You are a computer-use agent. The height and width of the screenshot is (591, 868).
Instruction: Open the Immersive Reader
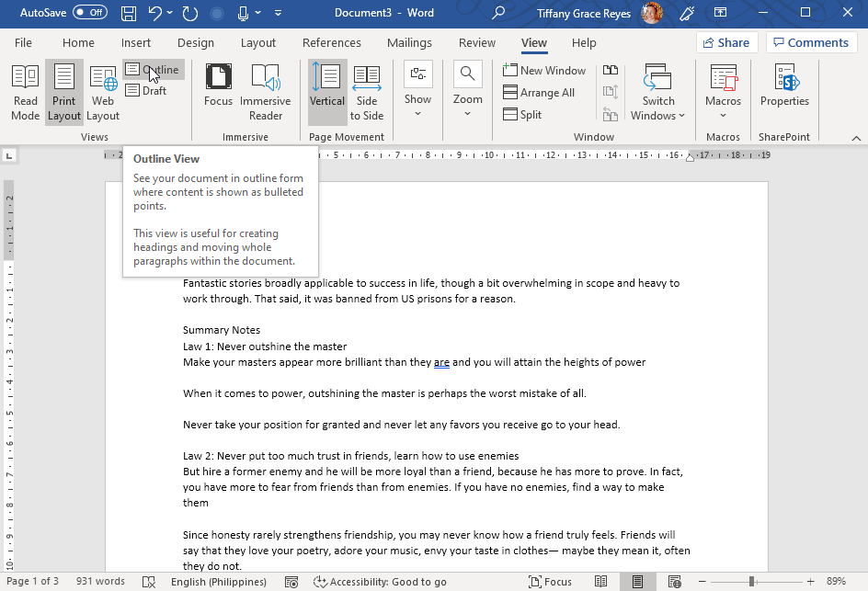pos(265,91)
